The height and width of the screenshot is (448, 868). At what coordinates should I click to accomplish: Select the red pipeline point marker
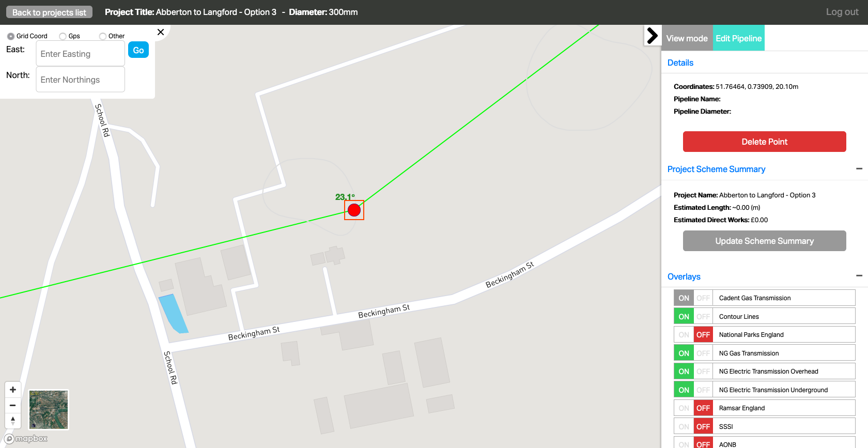pyautogui.click(x=354, y=210)
